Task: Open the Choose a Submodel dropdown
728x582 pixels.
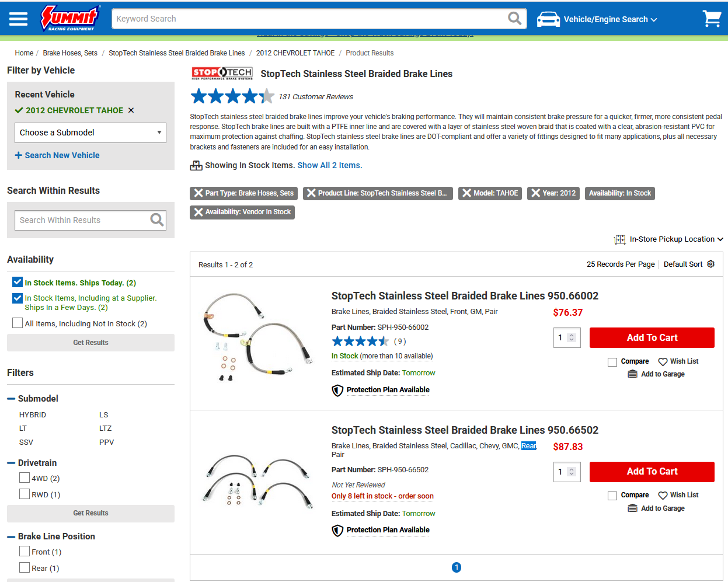Action: pos(90,133)
